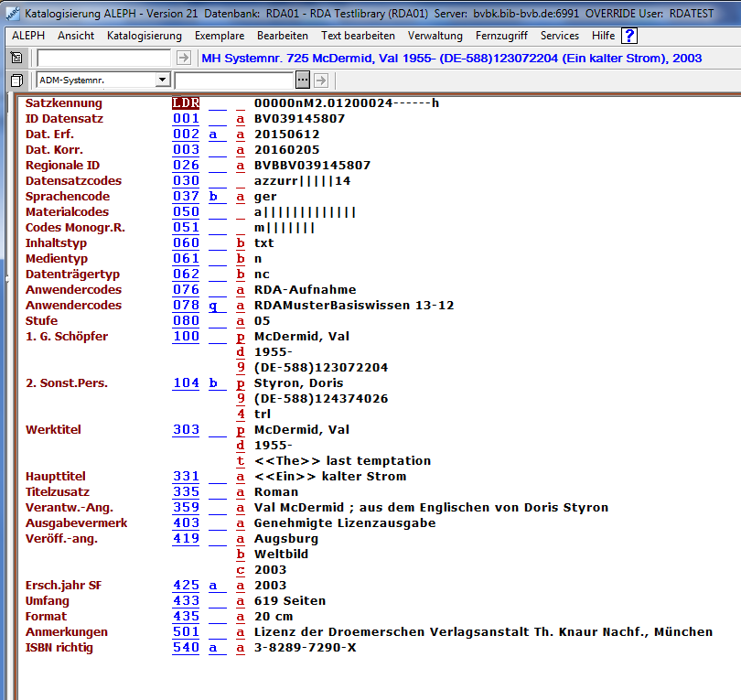Open the Katalogisierung menu
The height and width of the screenshot is (700, 741).
[x=145, y=36]
